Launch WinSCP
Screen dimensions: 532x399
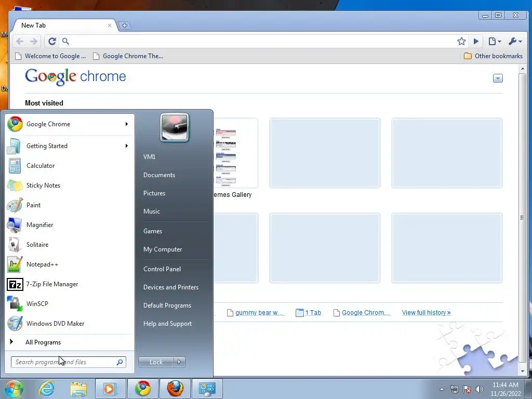click(70, 303)
